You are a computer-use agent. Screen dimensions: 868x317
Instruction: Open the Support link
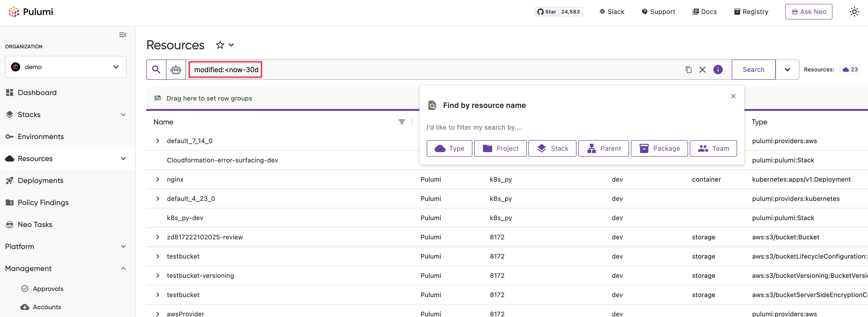click(x=658, y=12)
